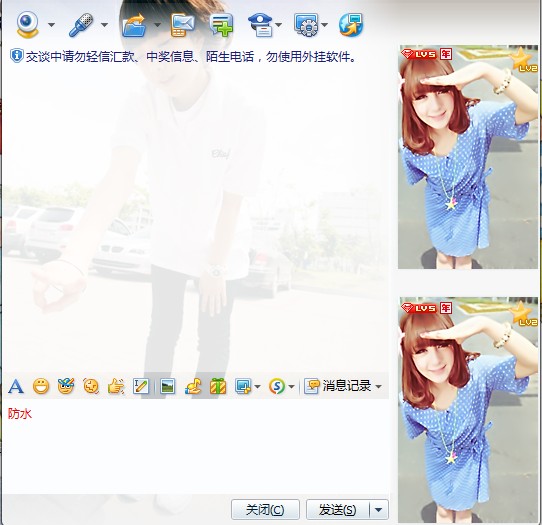542x525 pixels.
Task: Click the send file folder icon
Action: [134, 25]
